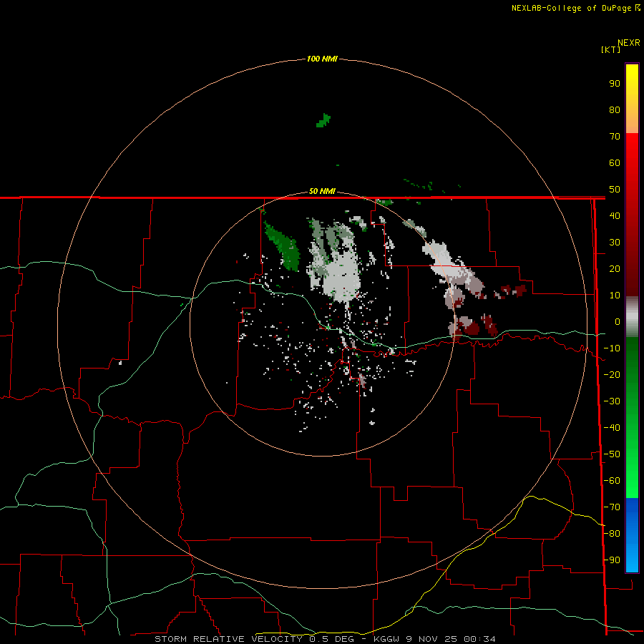644x644 pixels.
Task: Click the [KT] units label
Action: pyautogui.click(x=611, y=49)
